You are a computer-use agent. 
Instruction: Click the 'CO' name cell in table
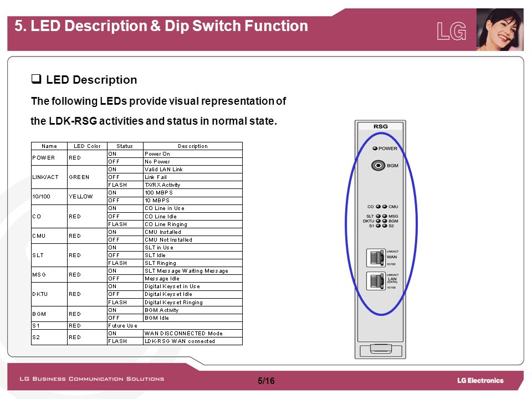coord(49,216)
